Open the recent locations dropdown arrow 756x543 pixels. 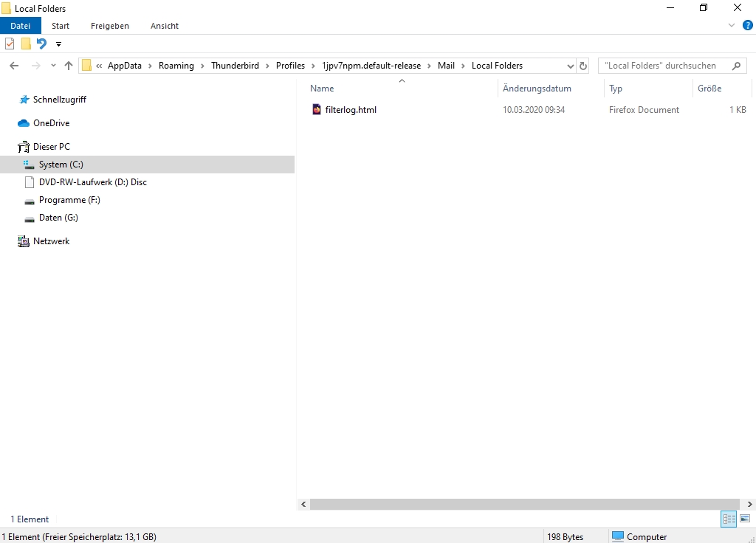[53, 66]
